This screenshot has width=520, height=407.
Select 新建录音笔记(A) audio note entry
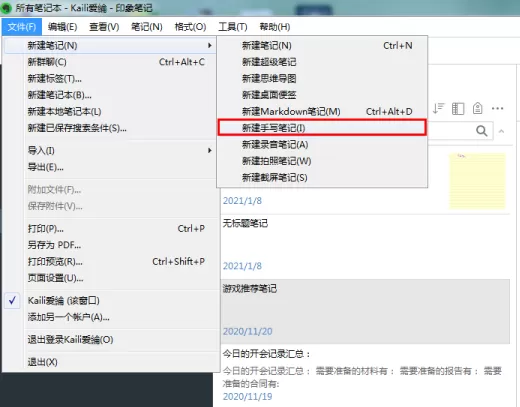tap(322, 145)
